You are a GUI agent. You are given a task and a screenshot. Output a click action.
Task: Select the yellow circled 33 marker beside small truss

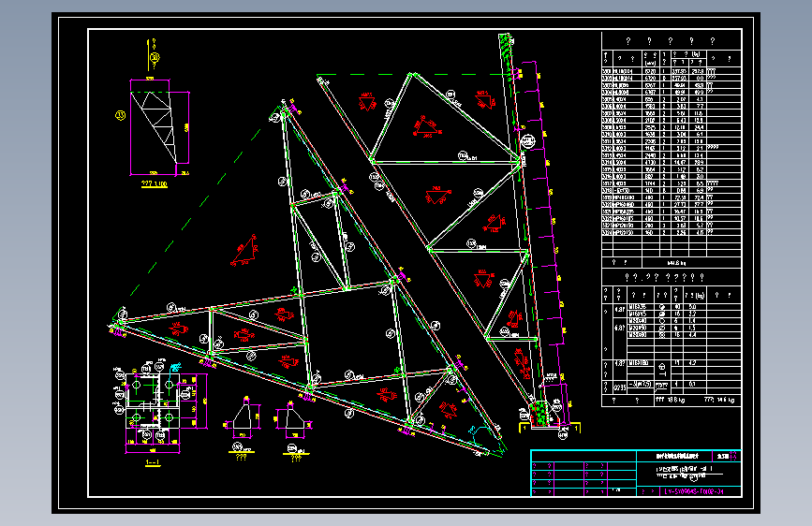tap(120, 115)
